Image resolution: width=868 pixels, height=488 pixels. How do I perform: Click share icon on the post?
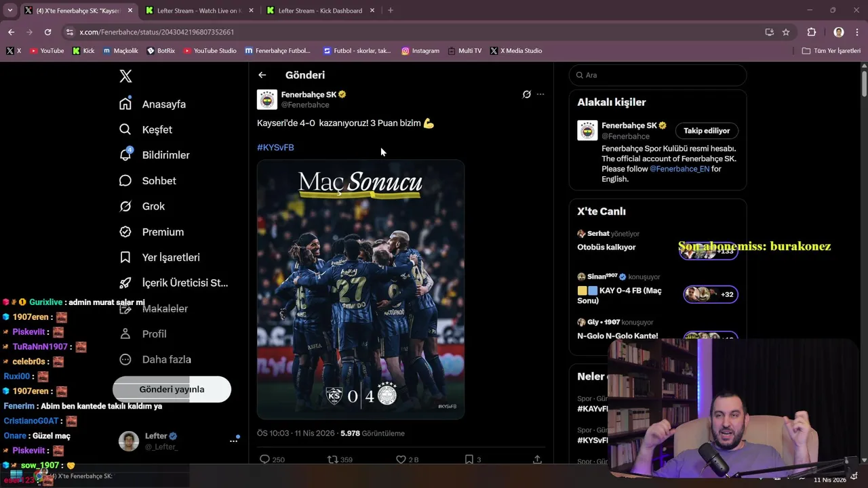[537, 460]
